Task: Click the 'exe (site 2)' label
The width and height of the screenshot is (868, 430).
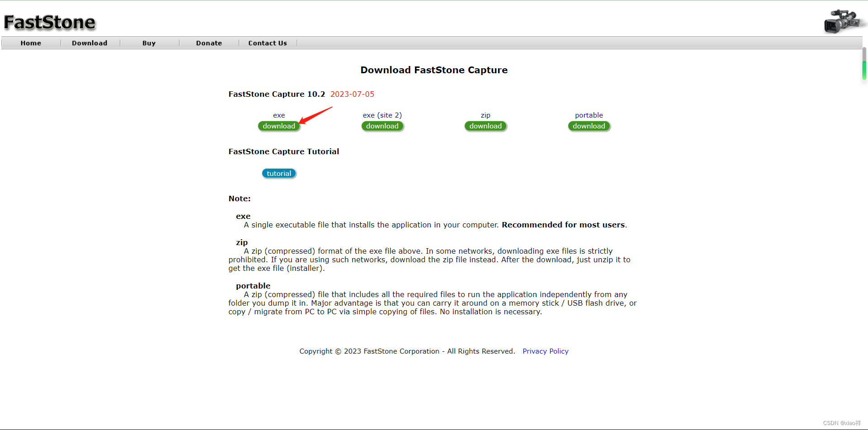Action: coord(382,115)
